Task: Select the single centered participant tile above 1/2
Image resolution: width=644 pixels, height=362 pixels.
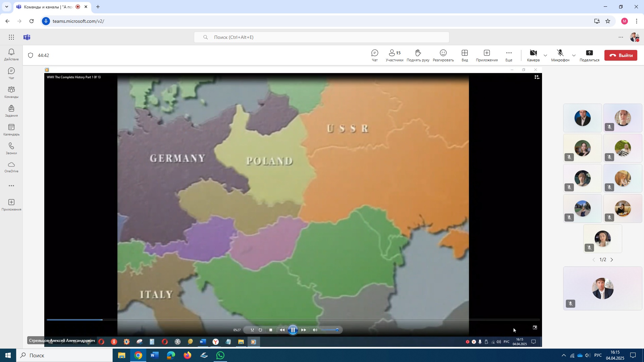Action: click(x=602, y=239)
